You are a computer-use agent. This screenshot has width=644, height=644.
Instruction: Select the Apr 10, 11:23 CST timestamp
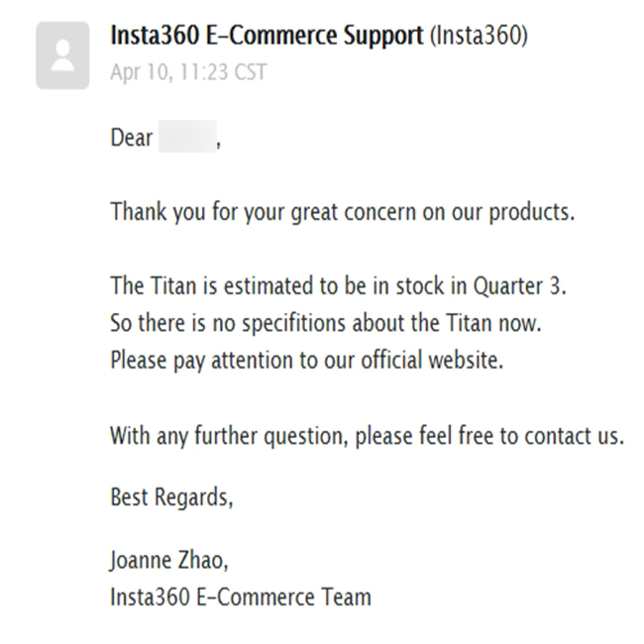pyautogui.click(x=189, y=72)
